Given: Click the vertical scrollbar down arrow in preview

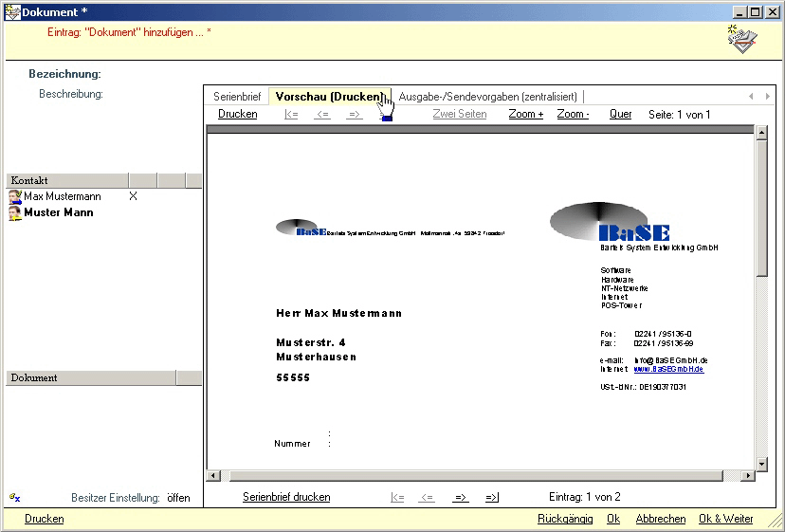Looking at the screenshot, I should tap(760, 464).
